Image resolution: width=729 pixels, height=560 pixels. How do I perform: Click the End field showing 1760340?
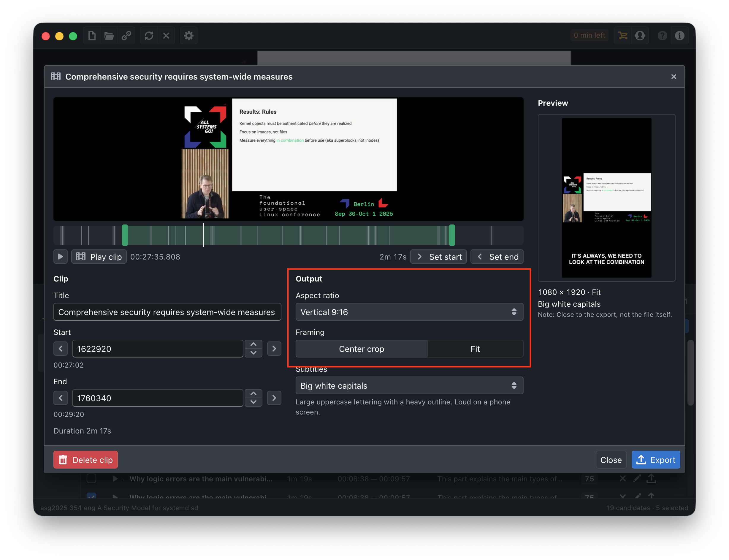click(x=158, y=398)
